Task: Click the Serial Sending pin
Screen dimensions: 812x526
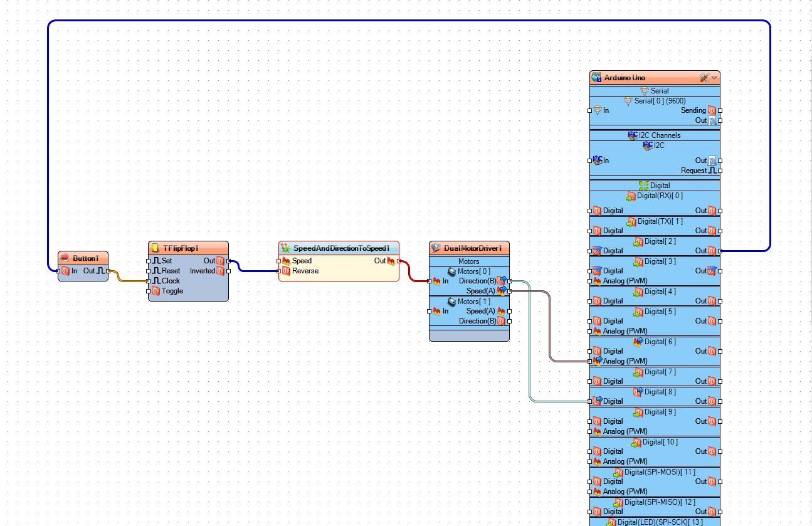Action: 720,110
